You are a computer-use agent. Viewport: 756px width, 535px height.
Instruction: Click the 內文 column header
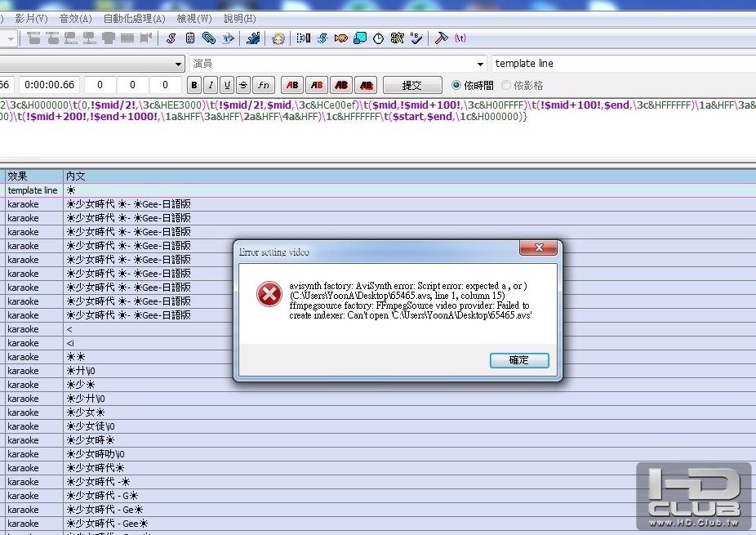pos(409,176)
